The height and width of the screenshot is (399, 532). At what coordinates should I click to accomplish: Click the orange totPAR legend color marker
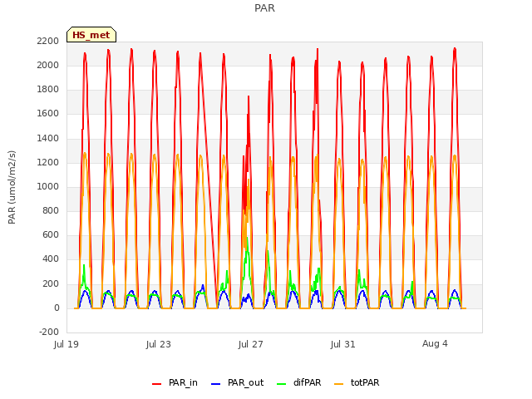click(x=338, y=383)
